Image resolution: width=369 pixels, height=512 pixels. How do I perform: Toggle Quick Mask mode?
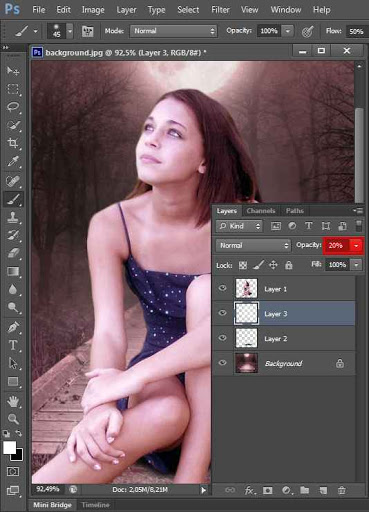point(13,471)
